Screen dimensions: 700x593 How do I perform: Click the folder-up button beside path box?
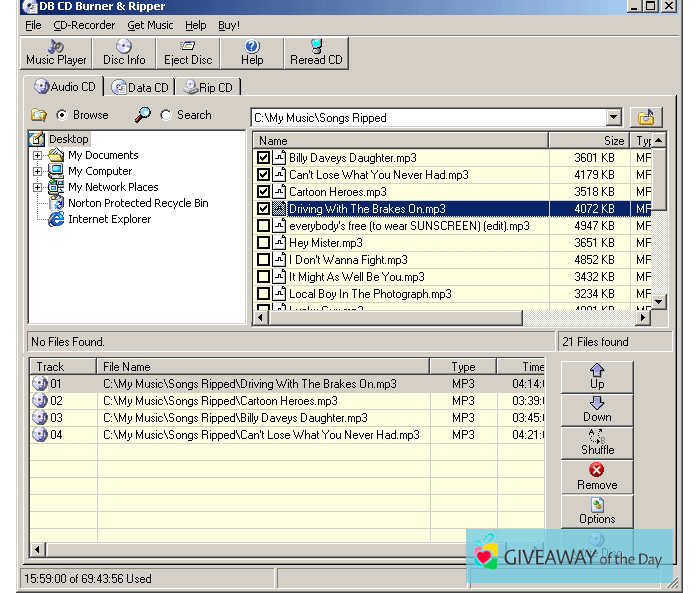coord(647,117)
